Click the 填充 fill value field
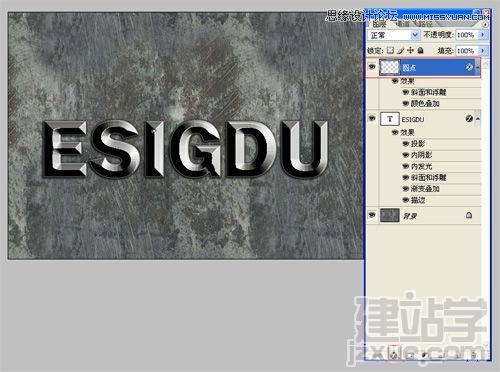 (467, 51)
